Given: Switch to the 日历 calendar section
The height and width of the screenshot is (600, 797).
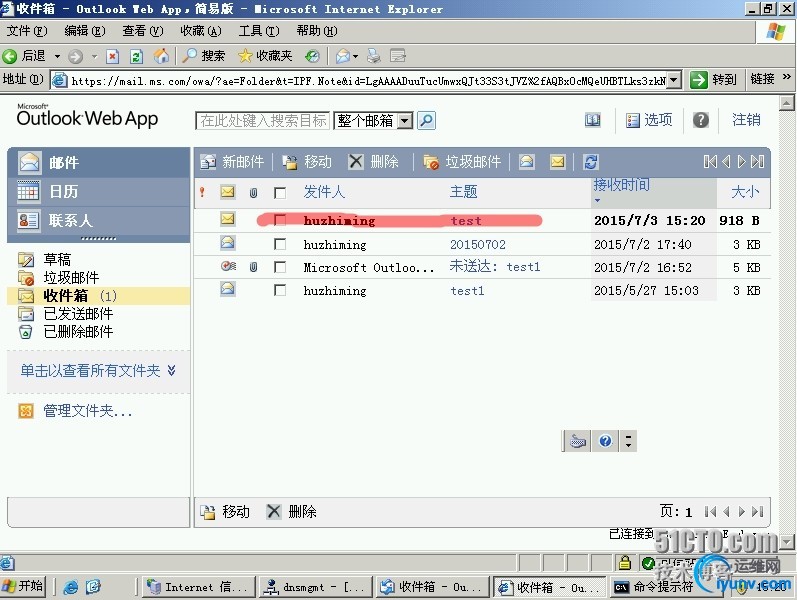Looking at the screenshot, I should coord(99,192).
